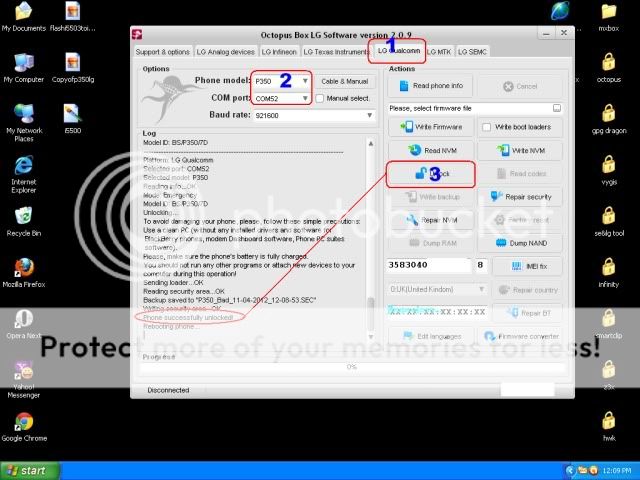Launch Internet Explorer from the desktop
Screen dimensions: 640x480
[x=24, y=174]
